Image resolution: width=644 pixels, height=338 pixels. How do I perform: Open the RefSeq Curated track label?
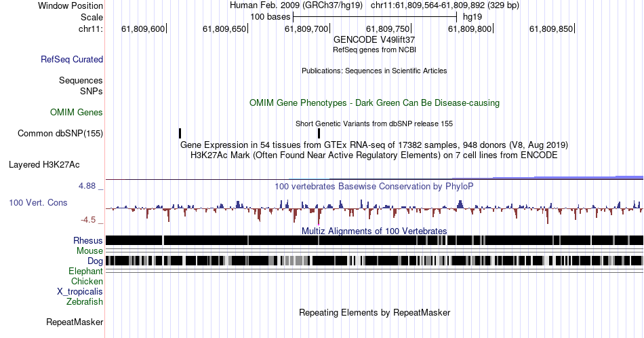(x=71, y=59)
